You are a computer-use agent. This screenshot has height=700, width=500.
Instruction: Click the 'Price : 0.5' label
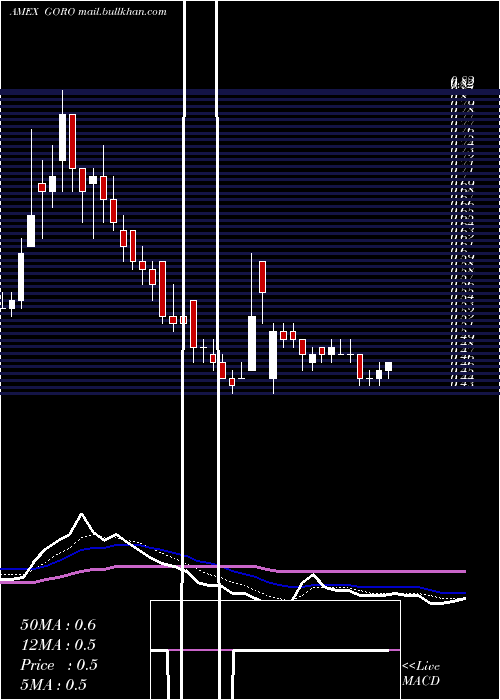(58, 665)
